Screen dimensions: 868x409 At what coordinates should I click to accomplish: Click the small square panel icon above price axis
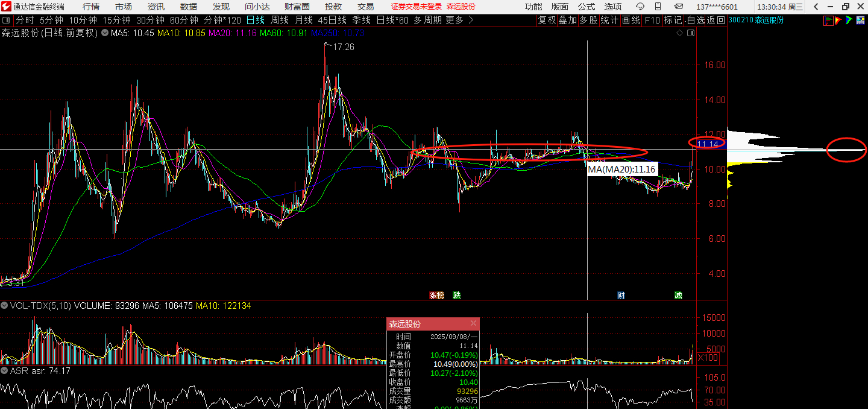(x=691, y=33)
